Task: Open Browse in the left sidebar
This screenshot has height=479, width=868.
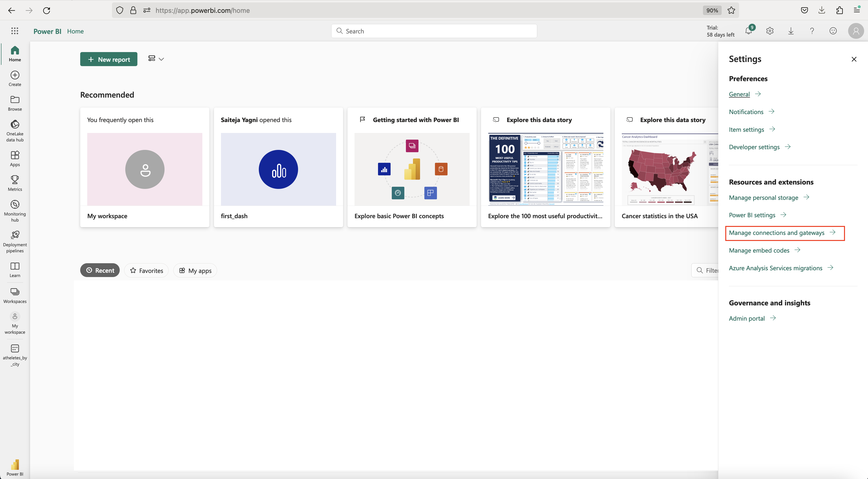Action: 15,103
